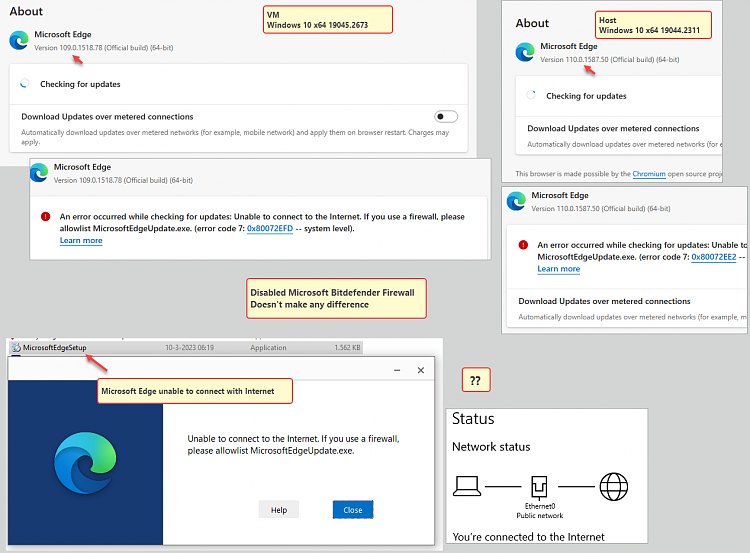Click Help in the Edge setup dialog
The image size is (750, 553).
(x=279, y=510)
